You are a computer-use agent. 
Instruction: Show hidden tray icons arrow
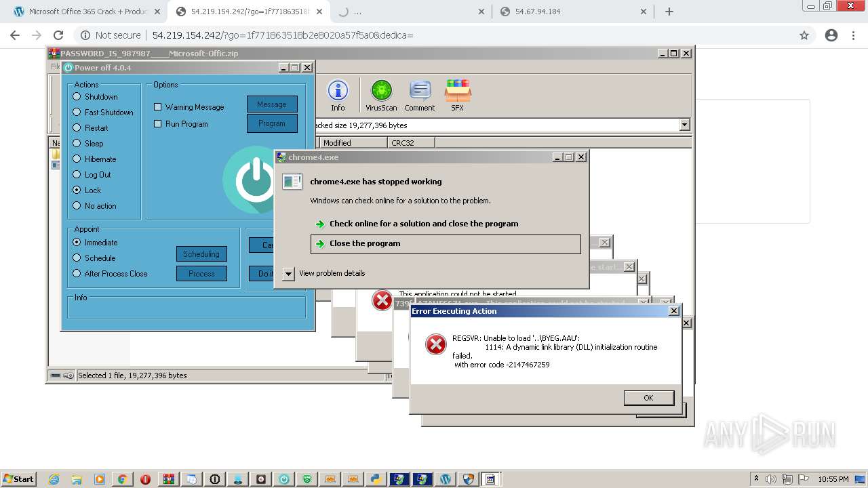tap(757, 479)
